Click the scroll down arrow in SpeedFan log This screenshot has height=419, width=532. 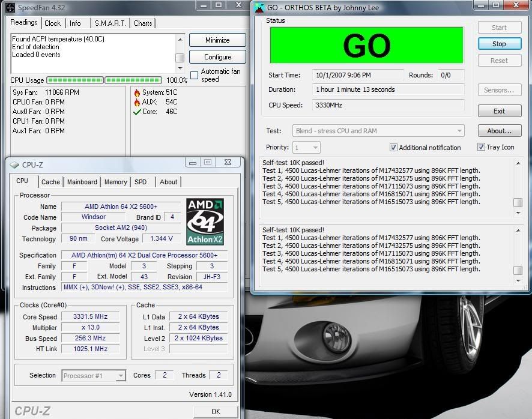click(x=180, y=68)
